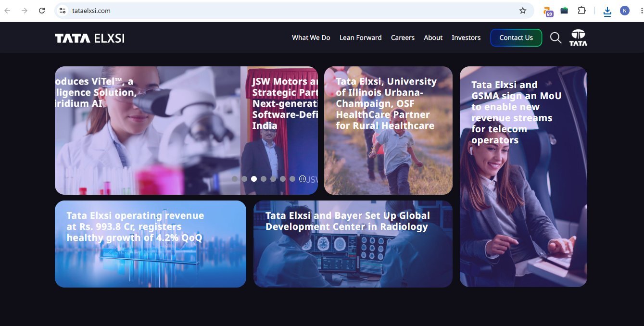Open the What We Do menu
The height and width of the screenshot is (326, 644).
(311, 38)
